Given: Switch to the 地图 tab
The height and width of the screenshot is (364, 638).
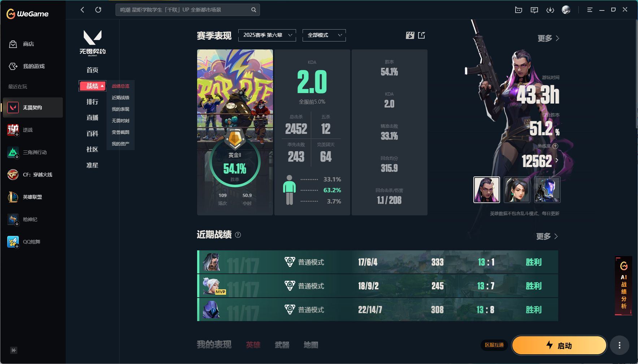Looking at the screenshot, I should [x=311, y=345].
